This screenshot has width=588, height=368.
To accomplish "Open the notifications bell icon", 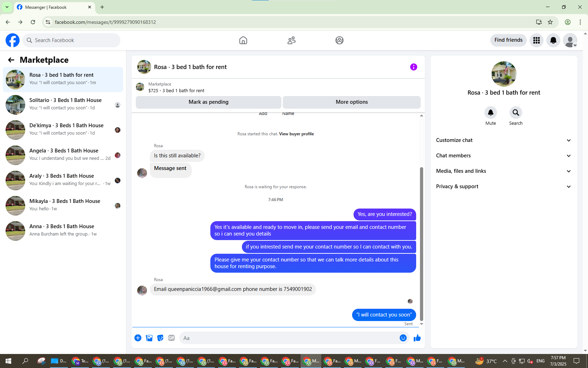I will tap(553, 40).
